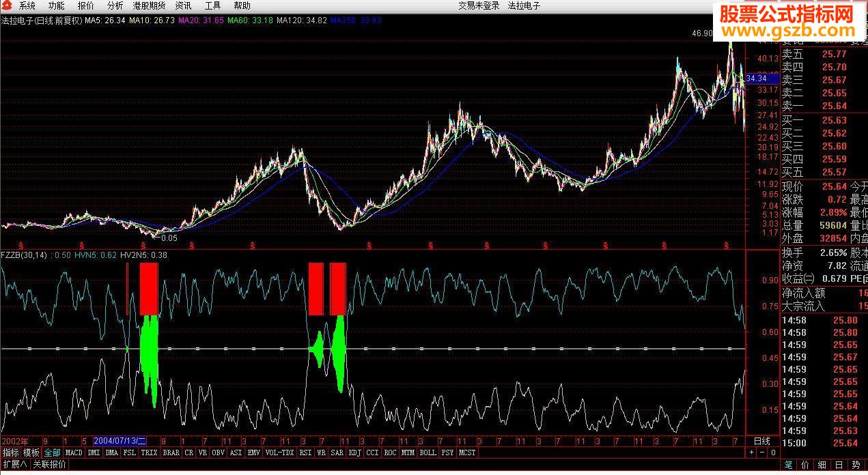Select the BRAR indicator tab
868x475 pixels.
click(x=171, y=452)
